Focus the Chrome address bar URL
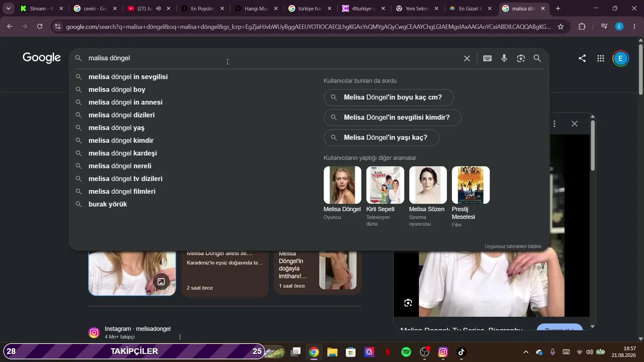 click(308, 27)
